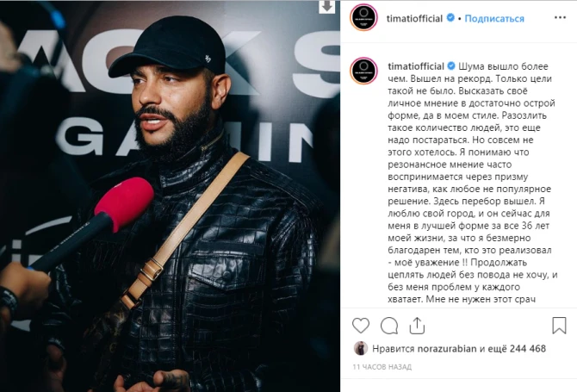Screen dimensions: 577x392
Task: Click the verified badge in the header
Action: (x=450, y=17)
